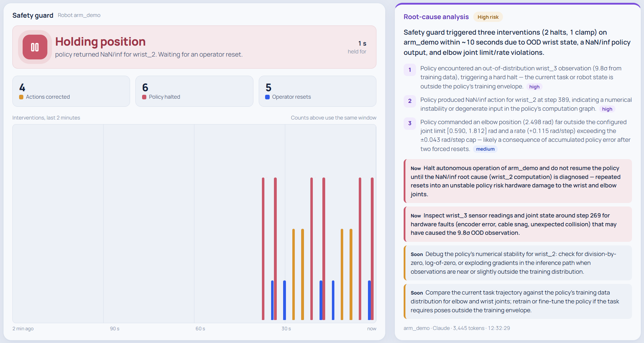
Task: Select the Policy halted count card
Action: click(x=194, y=91)
